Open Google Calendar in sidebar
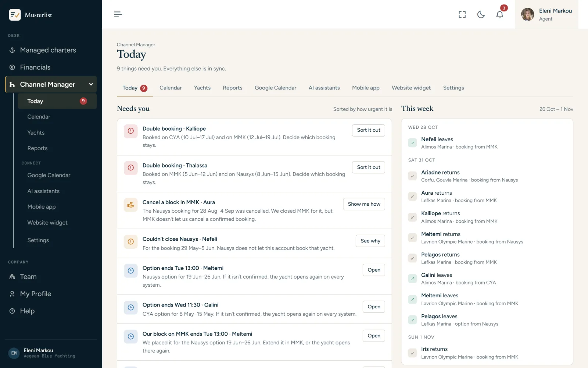 tap(49, 175)
